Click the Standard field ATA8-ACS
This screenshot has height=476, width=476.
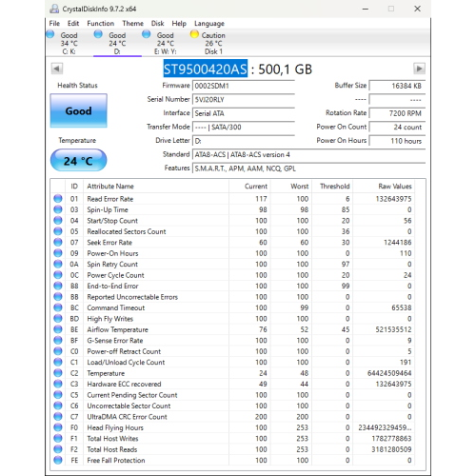tap(308, 154)
